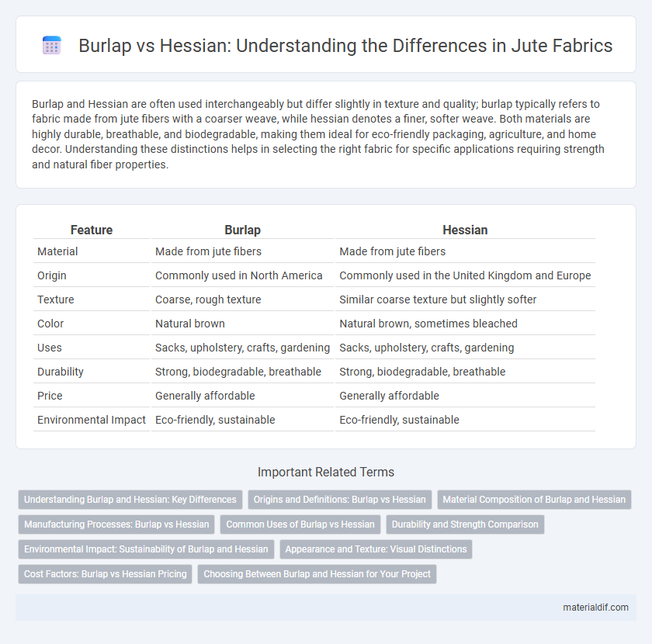Screen dimensions: 652x644
Task: Click the calendar icon beside the title
Action: [52, 45]
